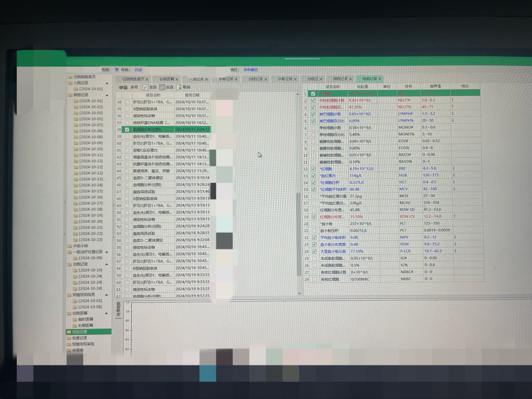
Task: Check row 46 血细胞分析 checkbox
Action: (x=127, y=185)
